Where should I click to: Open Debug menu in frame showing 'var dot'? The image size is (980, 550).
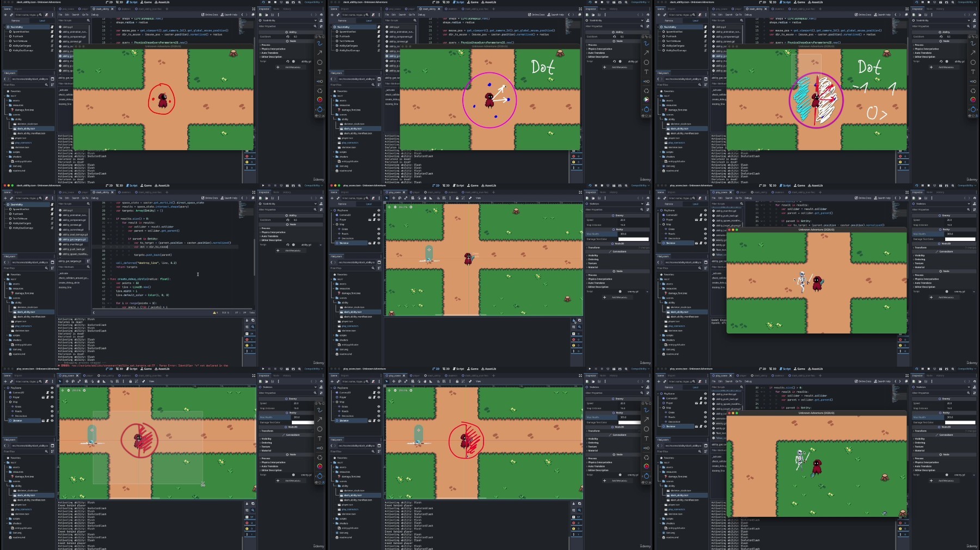tap(95, 198)
